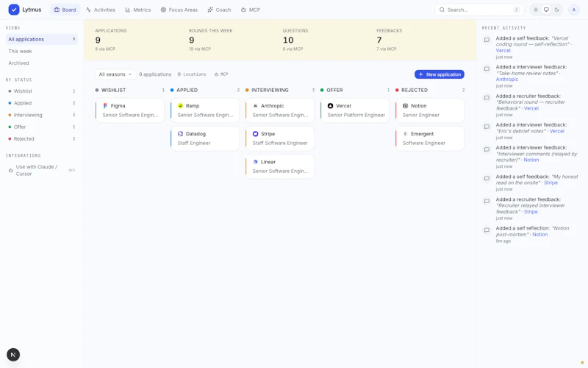This screenshot has width=588, height=368.
Task: Filter by Interviewing status
Action: click(x=42, y=115)
